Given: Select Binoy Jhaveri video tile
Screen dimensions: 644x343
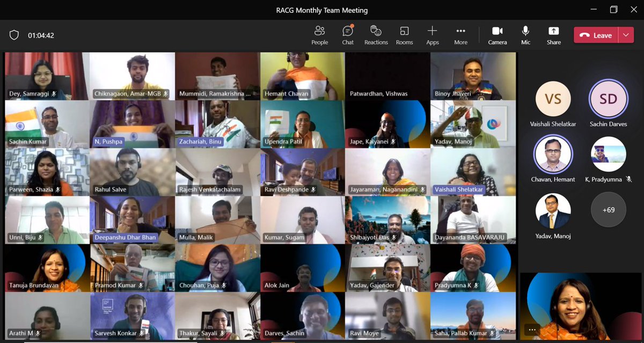Looking at the screenshot, I should [x=473, y=76].
